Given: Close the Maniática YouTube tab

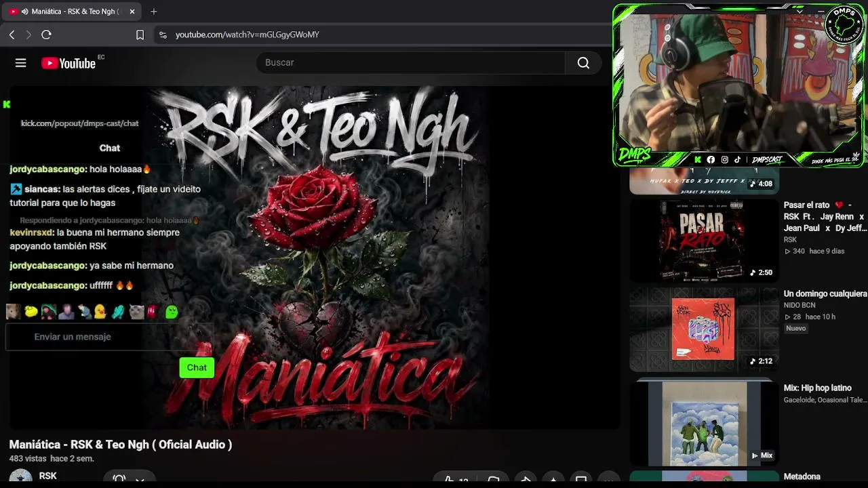Looking at the screenshot, I should tap(132, 12).
